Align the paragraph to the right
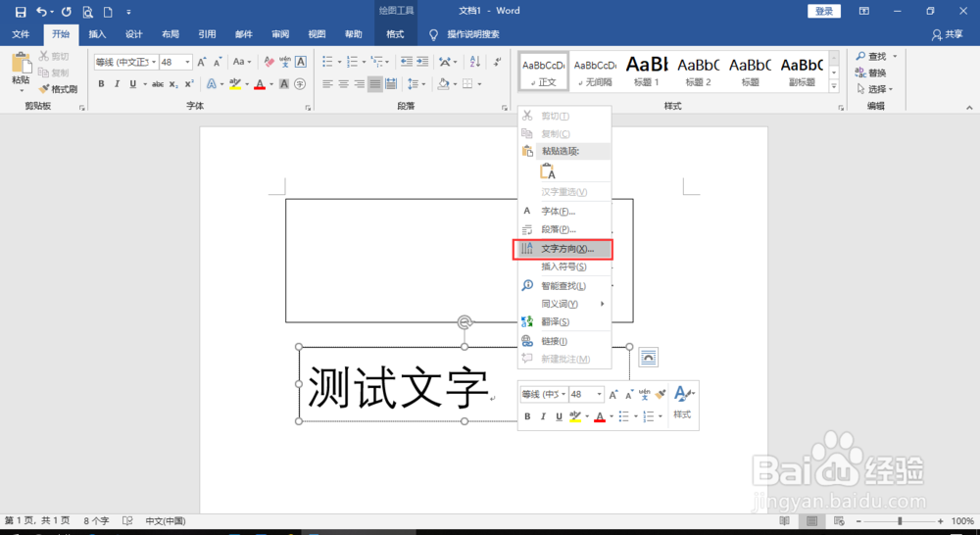This screenshot has width=980, height=535. click(x=359, y=83)
